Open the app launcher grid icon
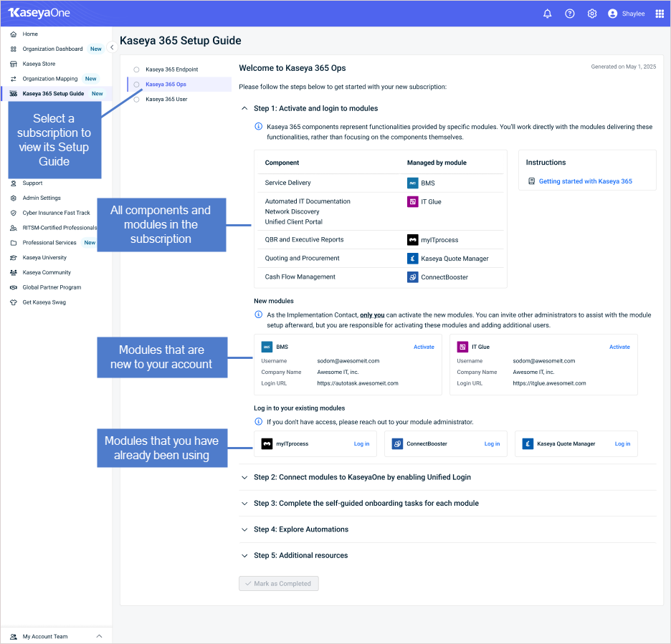This screenshot has height=644, width=671. pos(660,14)
